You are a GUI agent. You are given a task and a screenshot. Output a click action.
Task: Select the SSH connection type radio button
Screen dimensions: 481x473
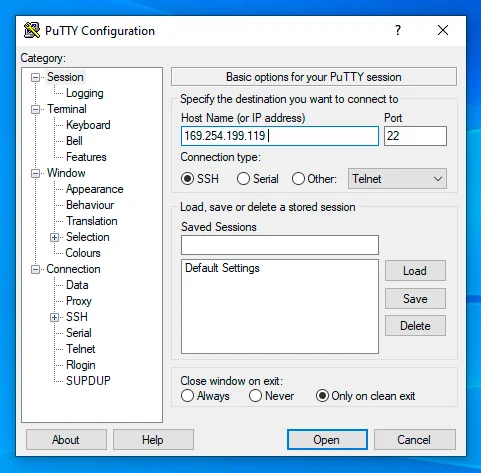187,179
